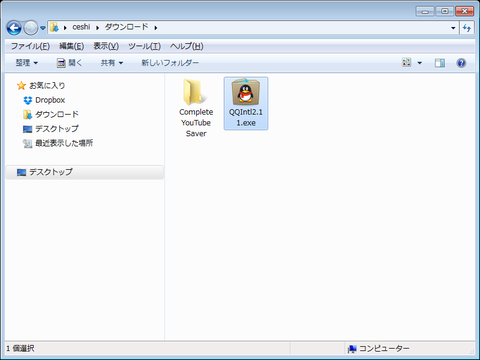The width and height of the screenshot is (480, 360).
Task: Create a folder with 新しいフォルダー
Action: pyautogui.click(x=170, y=63)
